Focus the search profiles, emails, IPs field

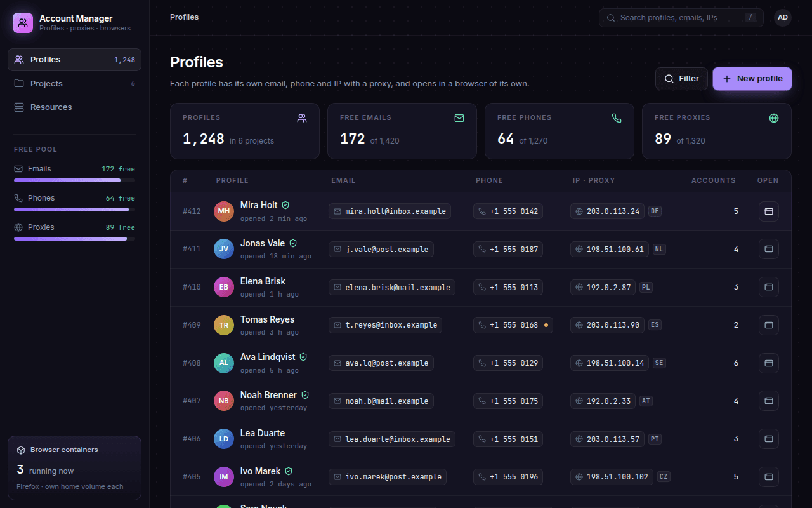coord(681,18)
